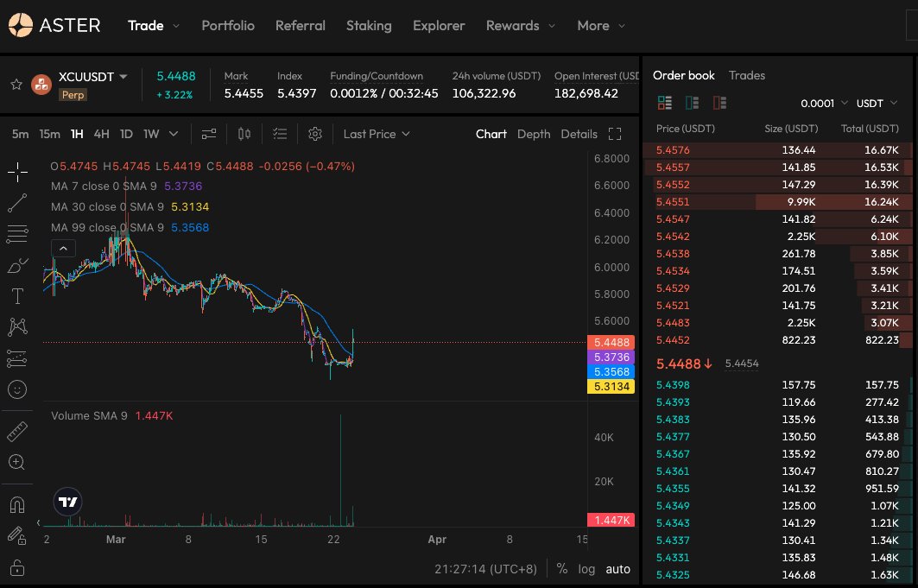
Task: Open the forecasting and measurement tools
Action: pos(17,358)
